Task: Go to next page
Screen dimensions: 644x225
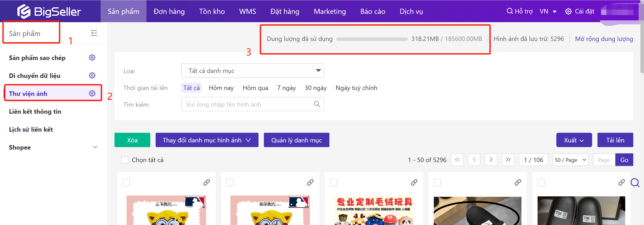Action: point(491,160)
